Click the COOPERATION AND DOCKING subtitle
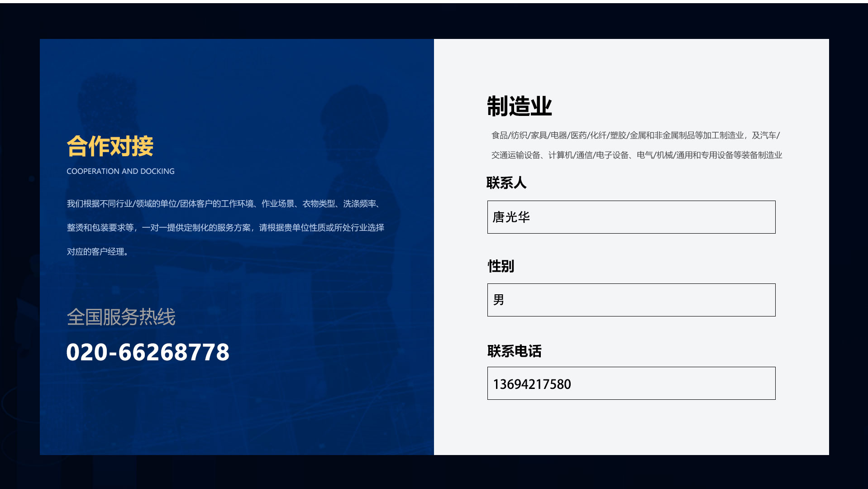This screenshot has height=489, width=868. coord(120,171)
